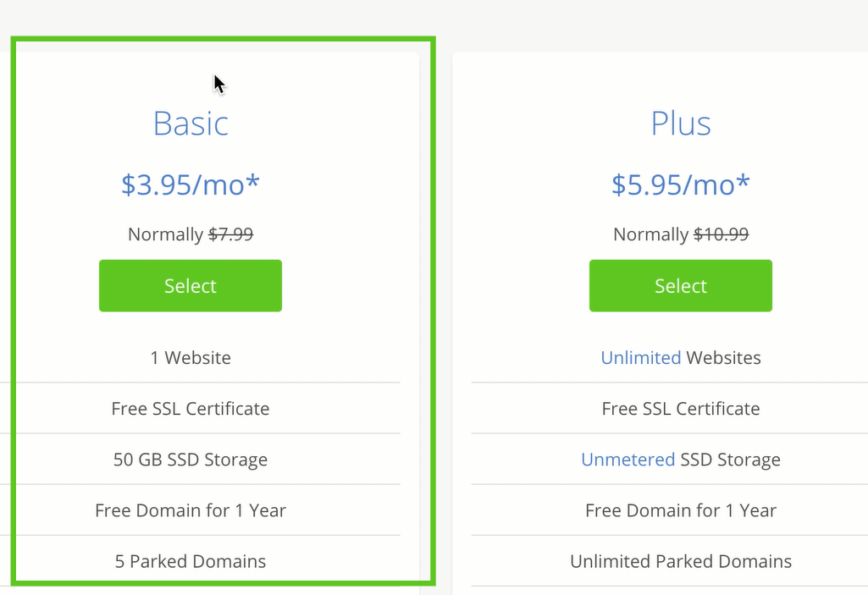
Task: Open the Unmetered SSD storage link
Action: point(628,460)
